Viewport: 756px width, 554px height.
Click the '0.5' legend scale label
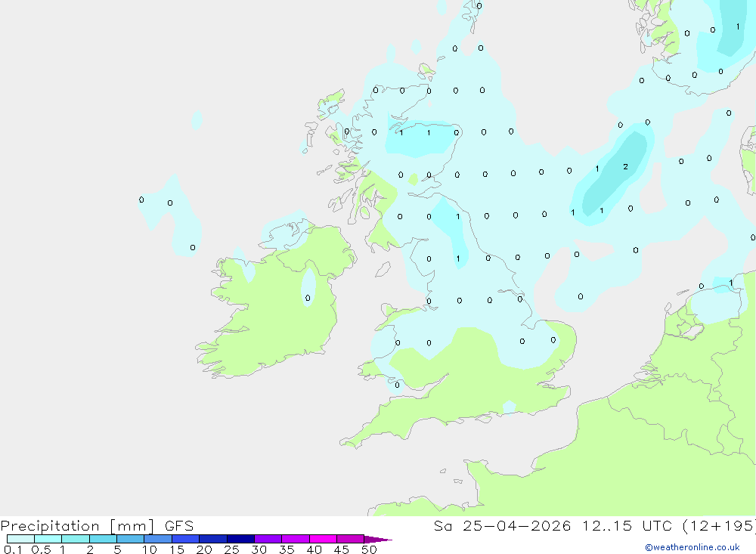(x=41, y=549)
